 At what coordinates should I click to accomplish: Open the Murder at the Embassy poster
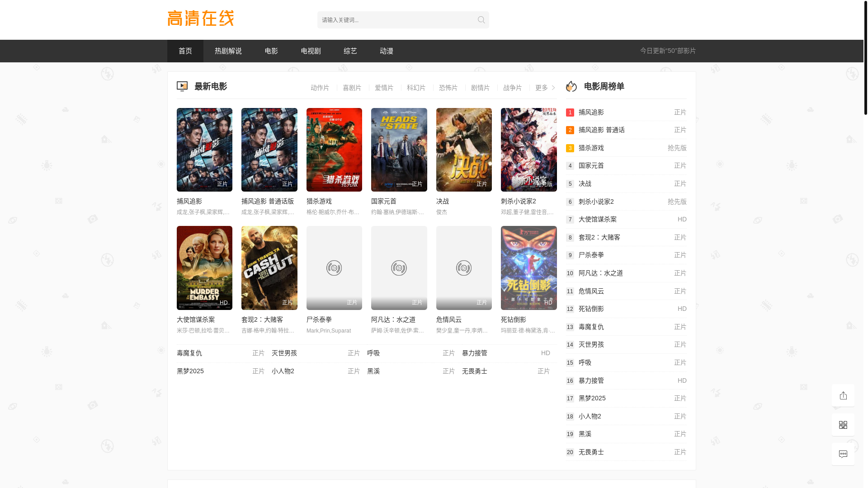tap(204, 268)
